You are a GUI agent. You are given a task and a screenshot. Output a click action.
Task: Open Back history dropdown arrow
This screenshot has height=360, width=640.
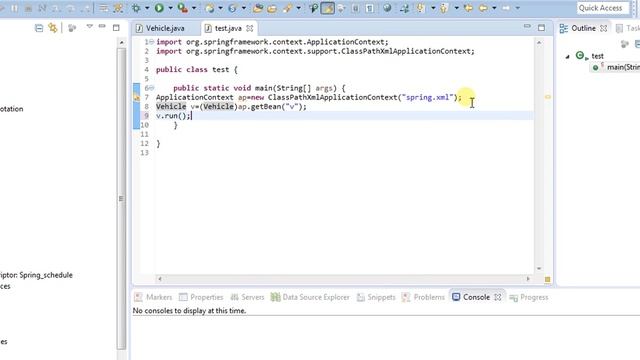[x=494, y=8]
